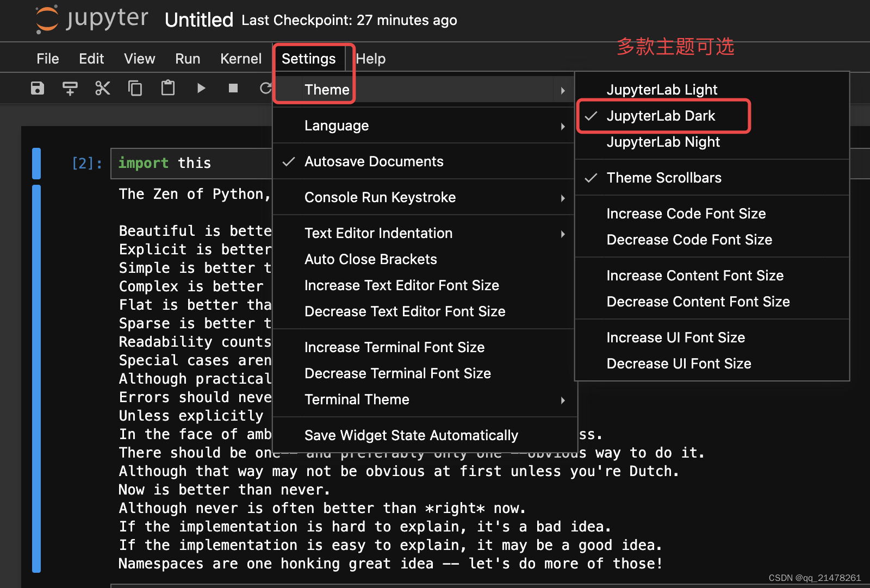The height and width of the screenshot is (588, 870).
Task: Open the Edit menu
Action: tap(91, 59)
